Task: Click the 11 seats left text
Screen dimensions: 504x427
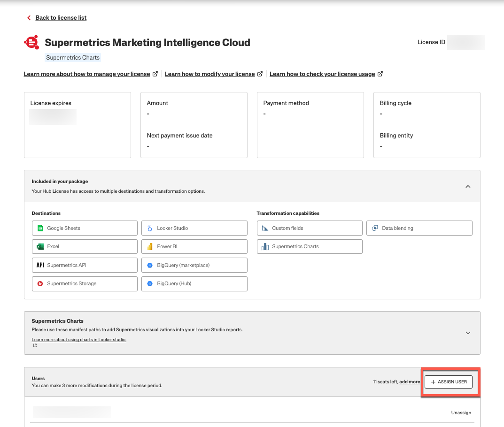Action: tap(385, 382)
